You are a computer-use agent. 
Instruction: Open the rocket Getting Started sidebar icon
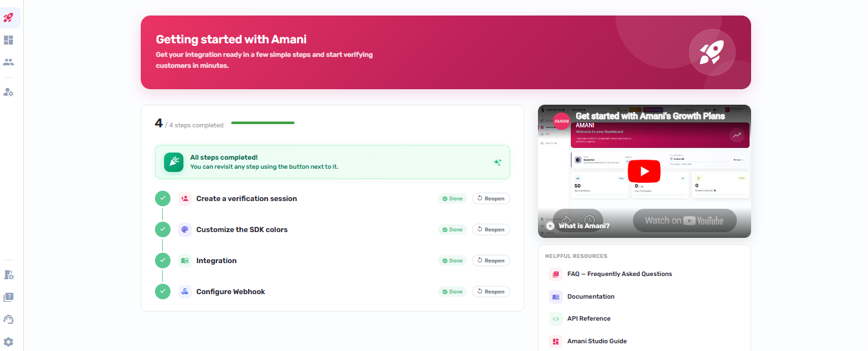coord(8,17)
